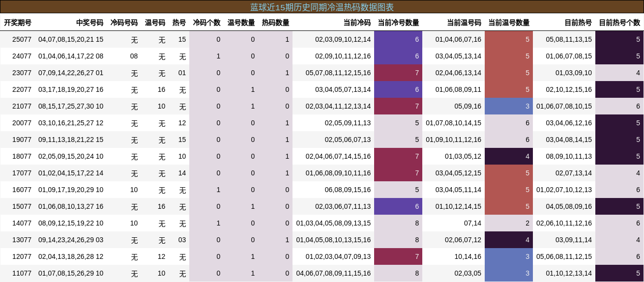Click winning numbers 01,02,04,15,17,22 14
This screenshot has height=282, width=644.
tap(71, 173)
